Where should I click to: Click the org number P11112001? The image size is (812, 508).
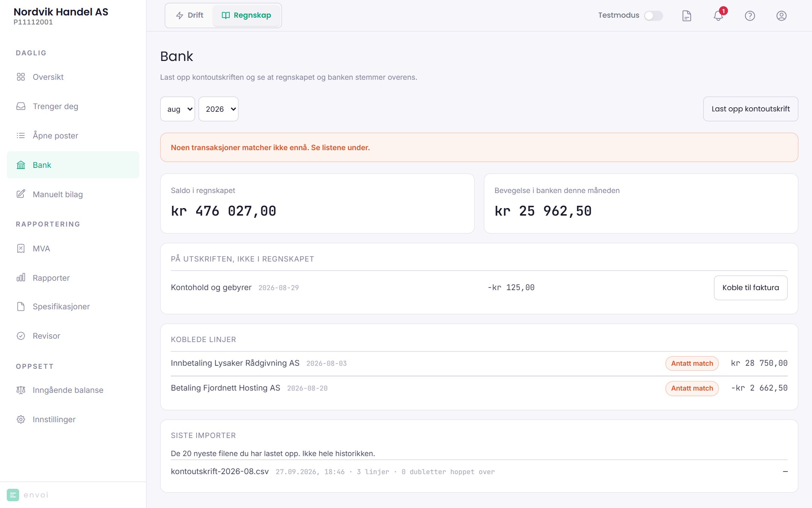[33, 22]
